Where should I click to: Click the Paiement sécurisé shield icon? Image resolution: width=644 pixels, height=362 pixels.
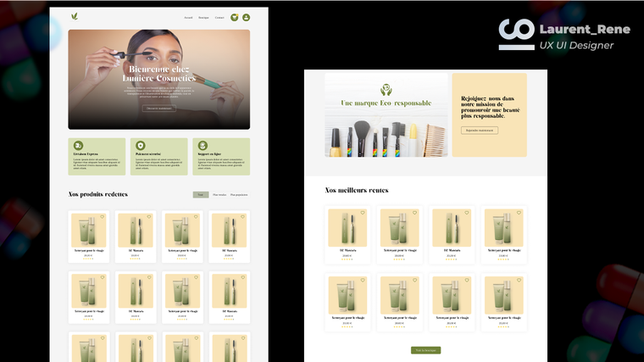coord(141,145)
